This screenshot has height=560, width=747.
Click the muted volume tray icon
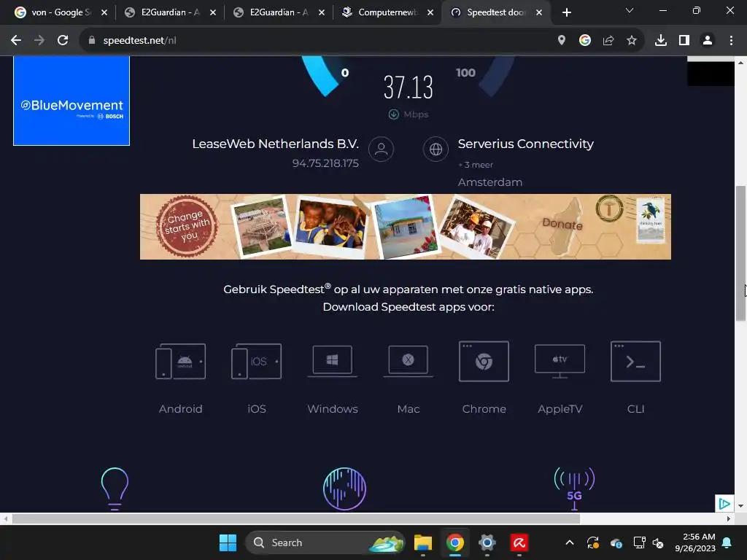[658, 542]
